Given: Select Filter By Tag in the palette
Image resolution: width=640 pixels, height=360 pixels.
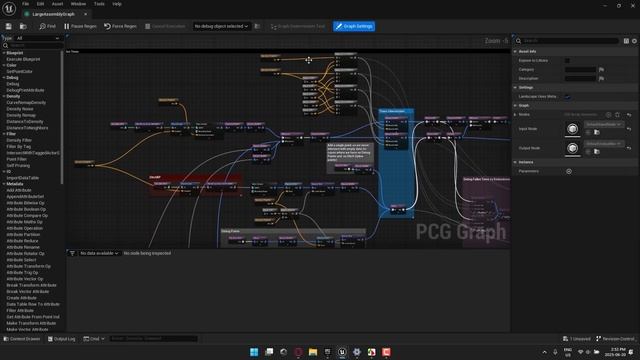Looking at the screenshot, I should point(18,147).
